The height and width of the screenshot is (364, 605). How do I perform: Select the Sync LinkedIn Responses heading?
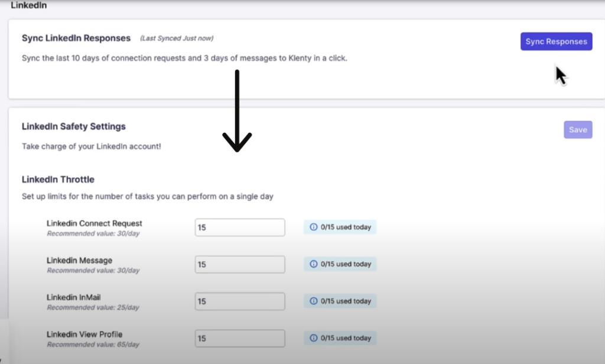[76, 38]
